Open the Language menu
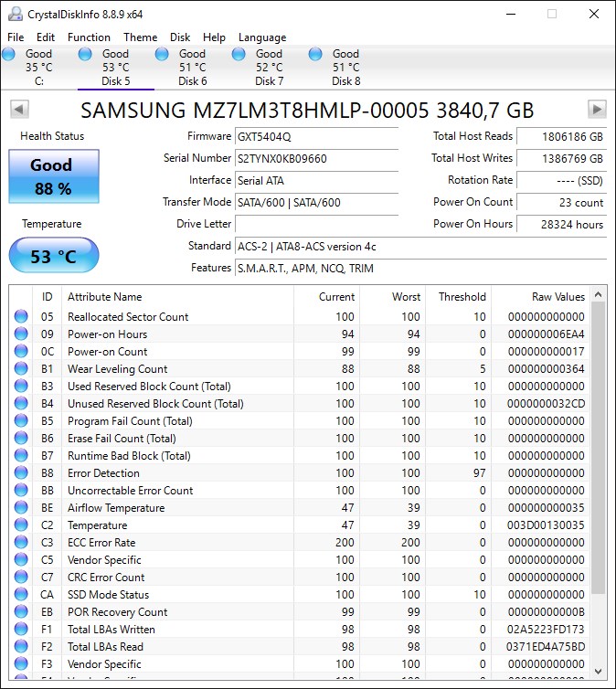616x689 pixels. (x=262, y=37)
